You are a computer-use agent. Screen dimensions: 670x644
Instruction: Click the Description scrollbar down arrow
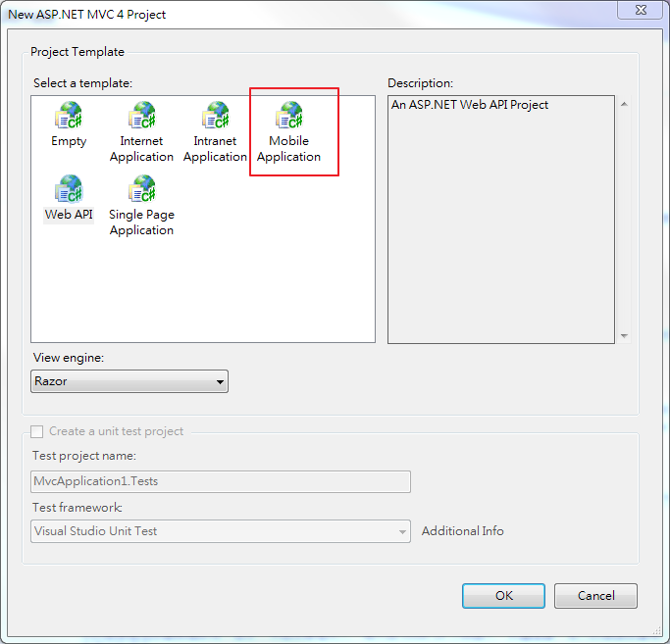(624, 335)
